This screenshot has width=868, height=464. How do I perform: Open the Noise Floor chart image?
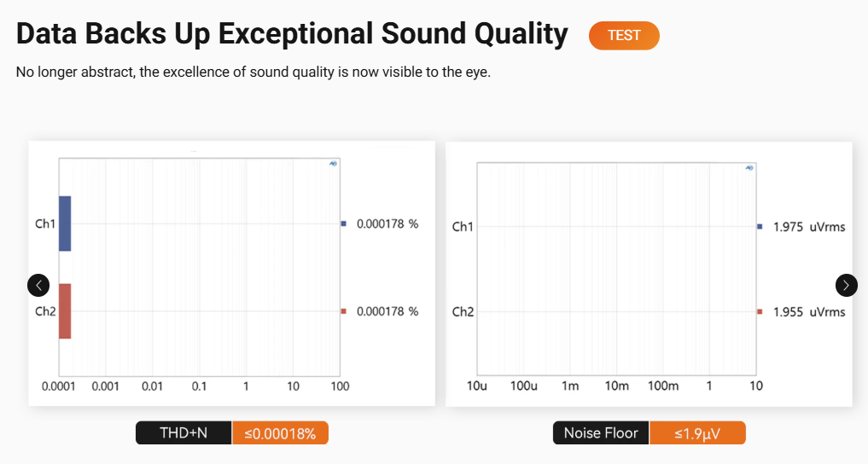pyautogui.click(x=615, y=273)
